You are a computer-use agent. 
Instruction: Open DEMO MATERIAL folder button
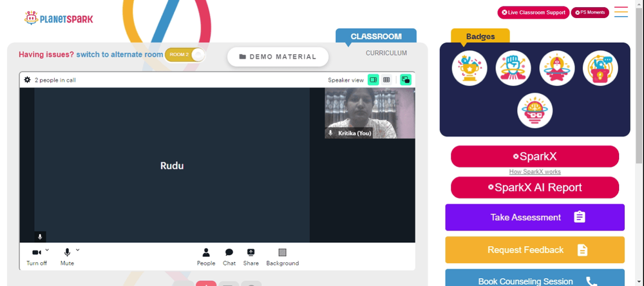278,57
